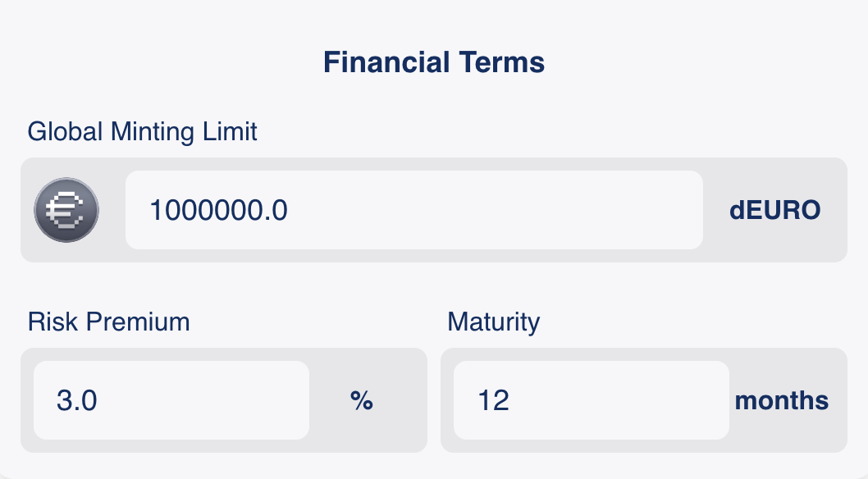Focus the Risk Premium input field

[x=171, y=400]
